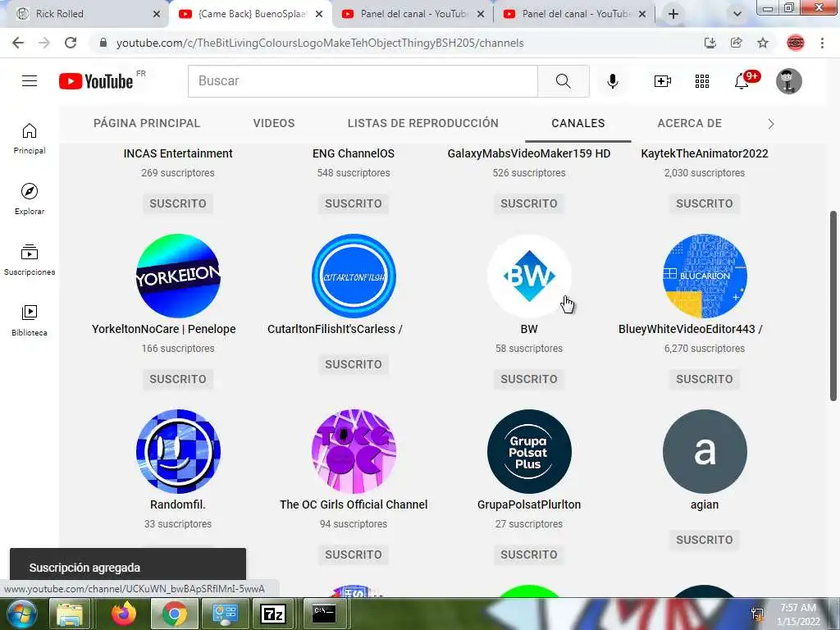Reload the page
The image size is (840, 630).
click(71, 43)
